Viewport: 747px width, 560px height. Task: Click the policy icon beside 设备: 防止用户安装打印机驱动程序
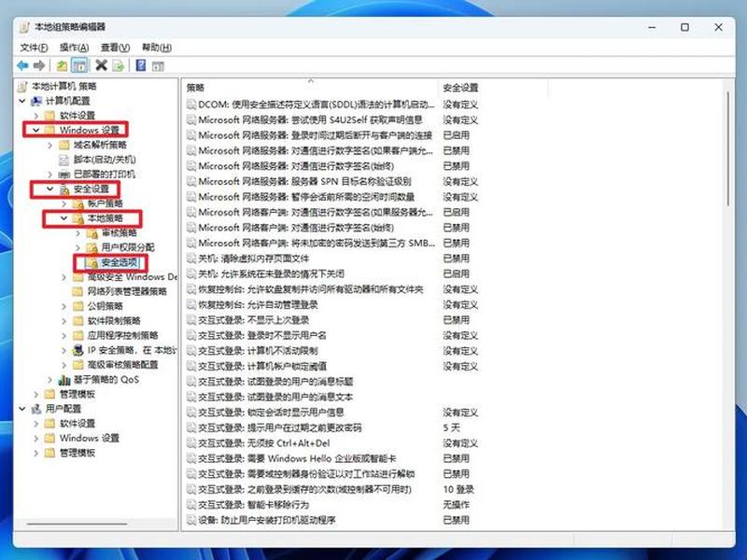[191, 520]
